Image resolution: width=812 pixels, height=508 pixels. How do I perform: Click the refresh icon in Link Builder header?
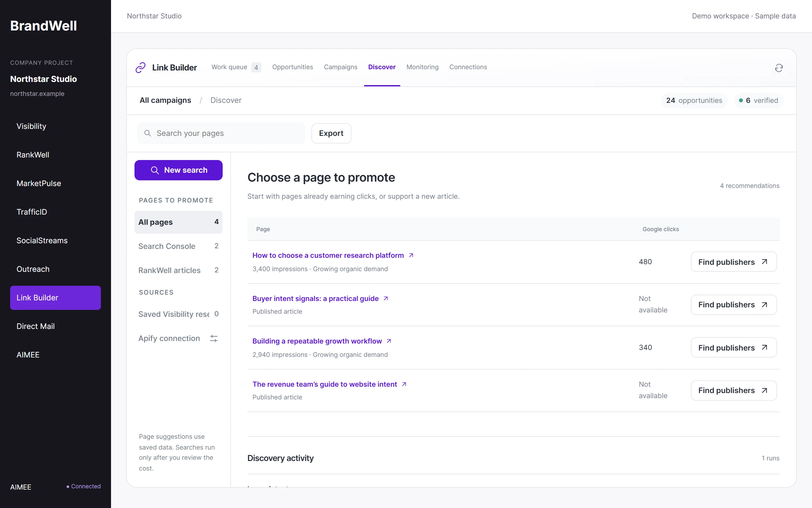pos(779,68)
